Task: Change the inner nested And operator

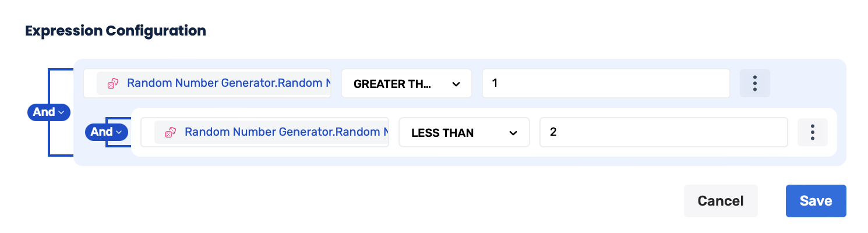Action: [x=105, y=132]
